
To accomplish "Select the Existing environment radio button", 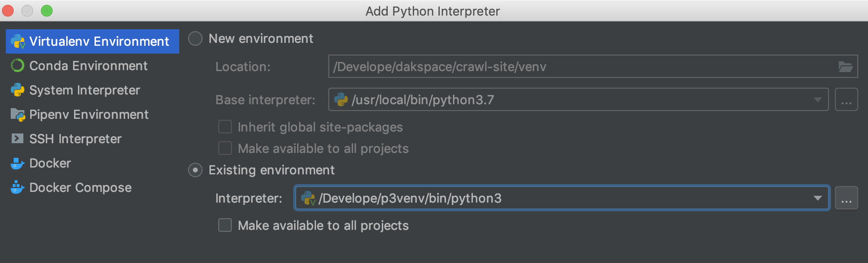I will point(195,170).
